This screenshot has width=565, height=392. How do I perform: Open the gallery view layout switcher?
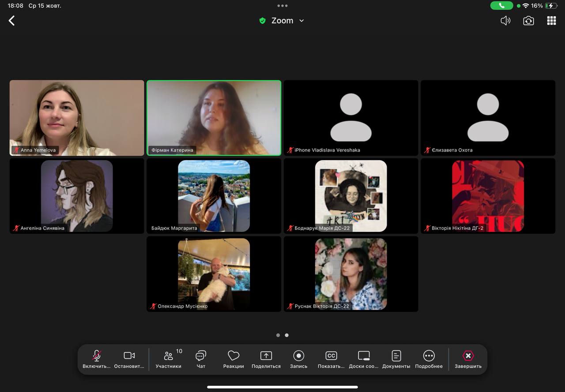click(551, 21)
